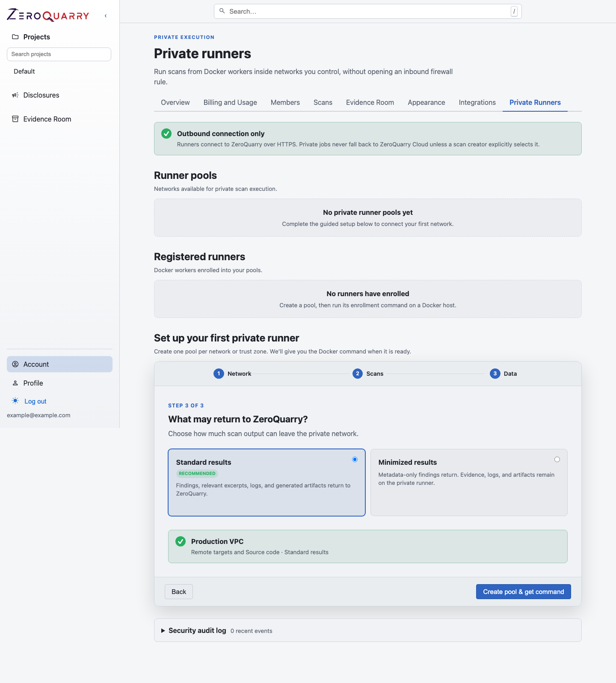Select the Default project
Viewport: 616px width, 683px height.
coord(24,71)
